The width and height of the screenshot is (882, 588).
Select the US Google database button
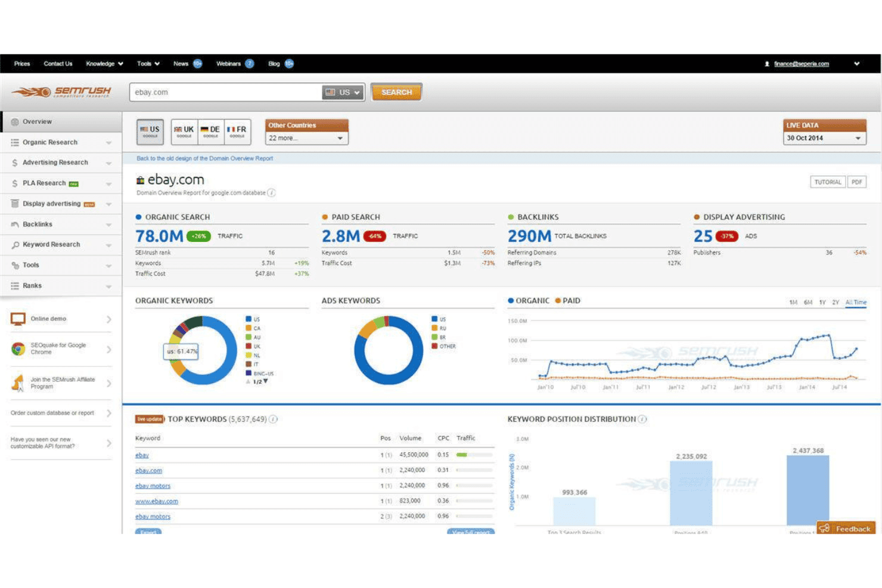(150, 132)
